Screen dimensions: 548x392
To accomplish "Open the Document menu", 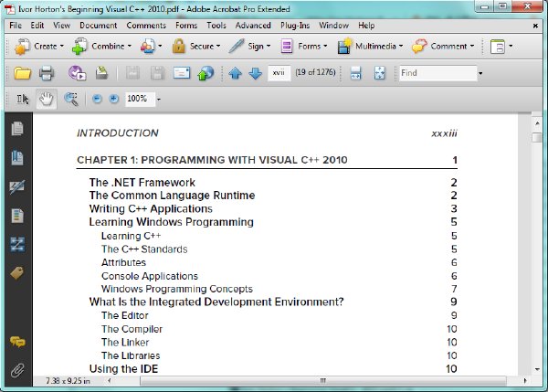I will tap(99, 26).
